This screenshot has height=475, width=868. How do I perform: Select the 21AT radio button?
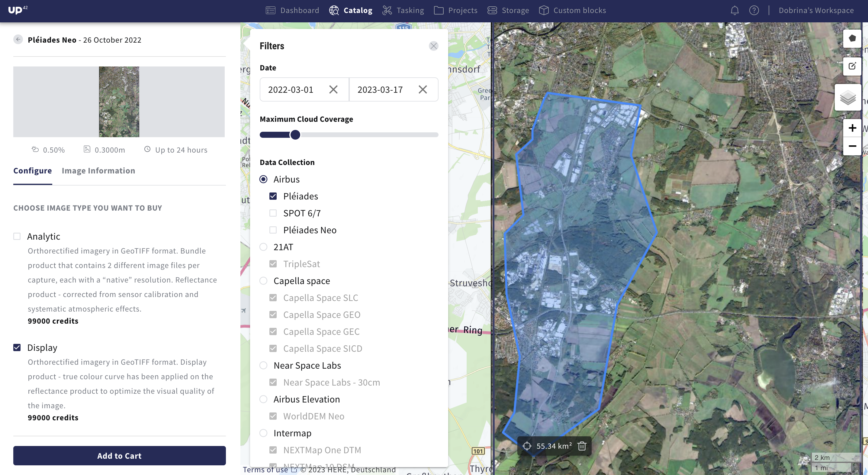click(263, 247)
